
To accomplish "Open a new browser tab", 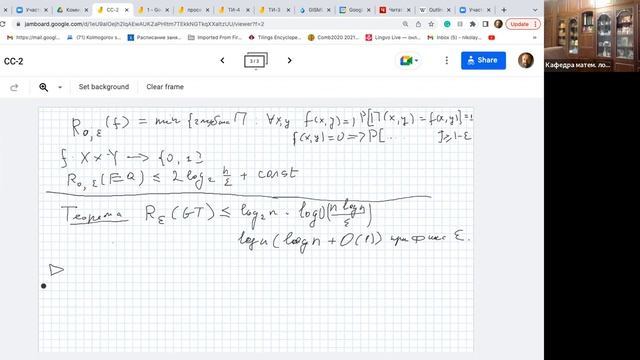I will pyautogui.click(x=504, y=10).
